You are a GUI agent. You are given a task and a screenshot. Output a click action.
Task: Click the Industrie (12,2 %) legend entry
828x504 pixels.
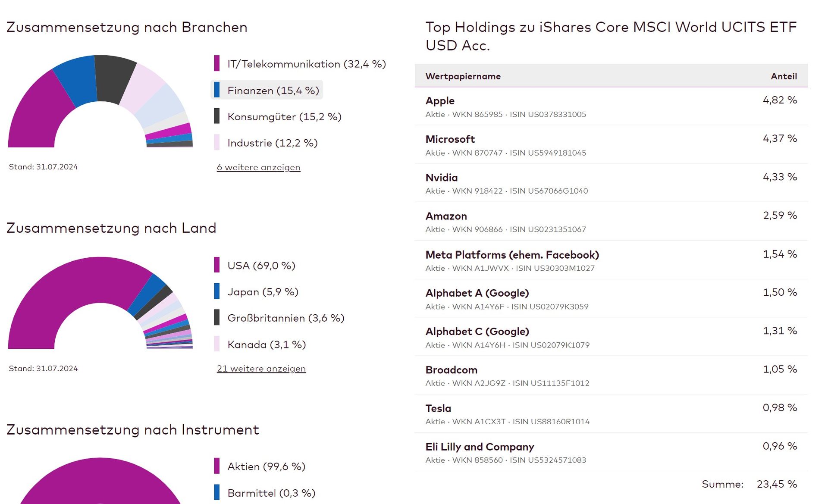(272, 143)
